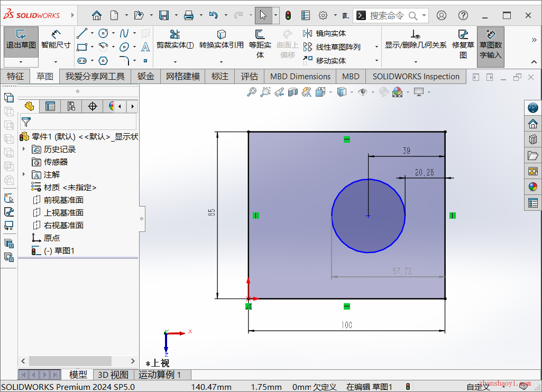
Task: Toggle the Select cursor tool
Action: point(263,15)
